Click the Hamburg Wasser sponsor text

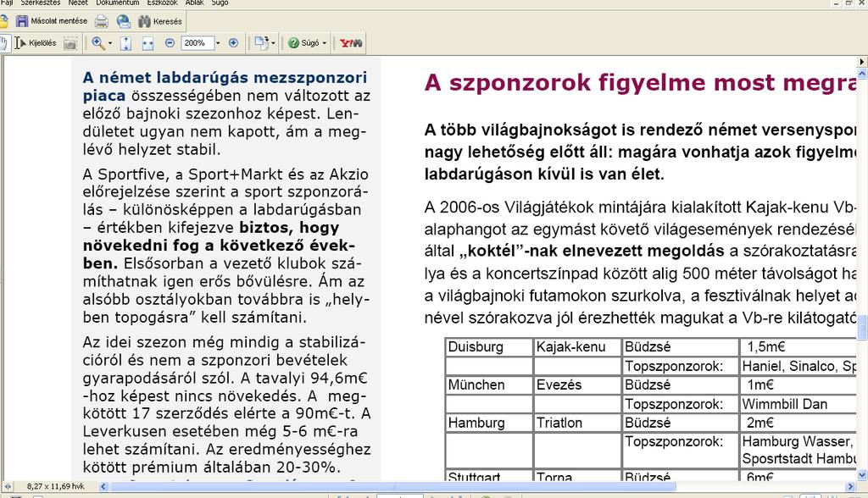coord(795,441)
